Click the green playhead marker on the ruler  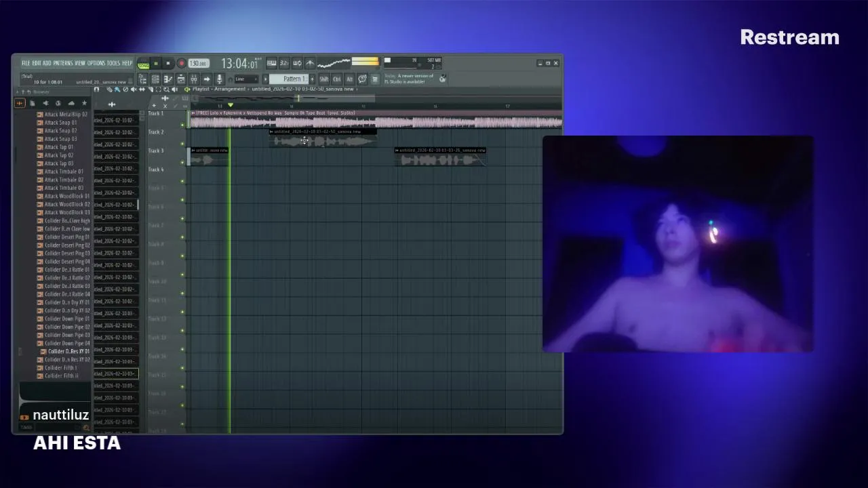coord(231,105)
